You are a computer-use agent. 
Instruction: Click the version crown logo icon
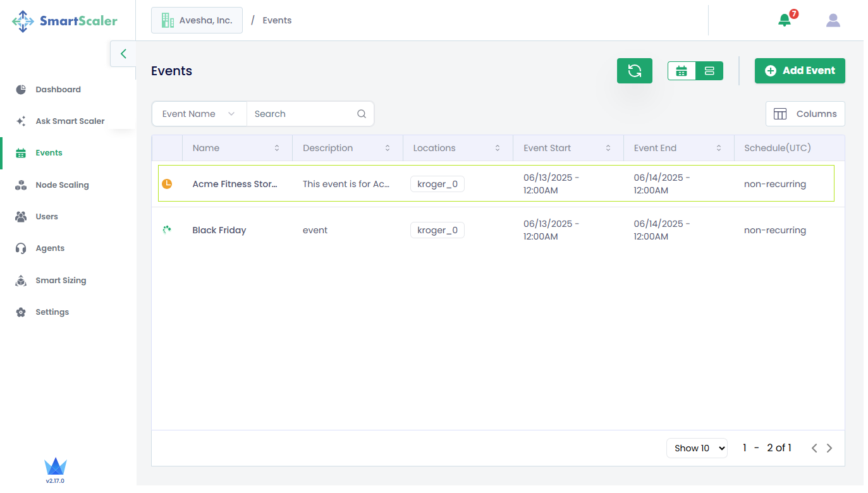pyautogui.click(x=55, y=467)
